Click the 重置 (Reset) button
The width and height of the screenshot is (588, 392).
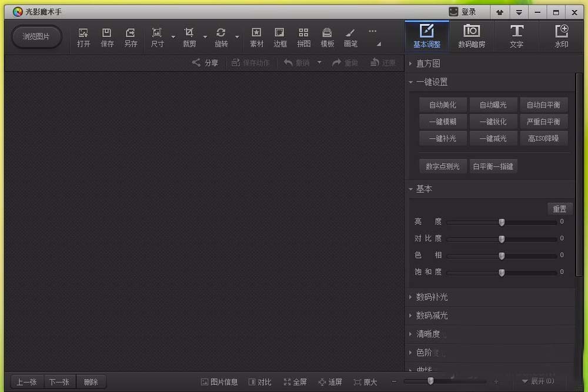coord(560,209)
